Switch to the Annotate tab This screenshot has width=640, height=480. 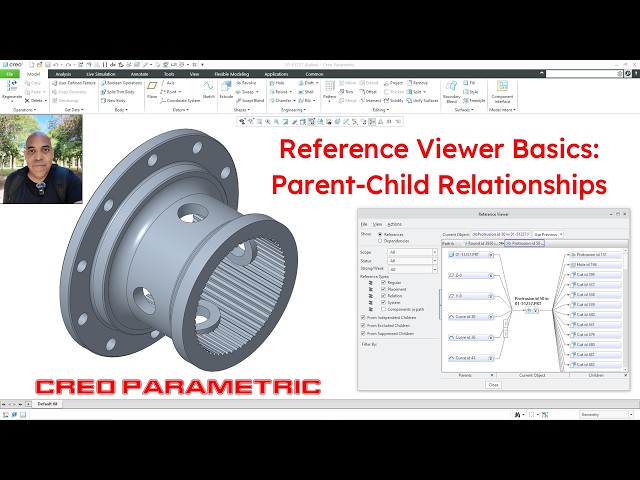tap(139, 74)
